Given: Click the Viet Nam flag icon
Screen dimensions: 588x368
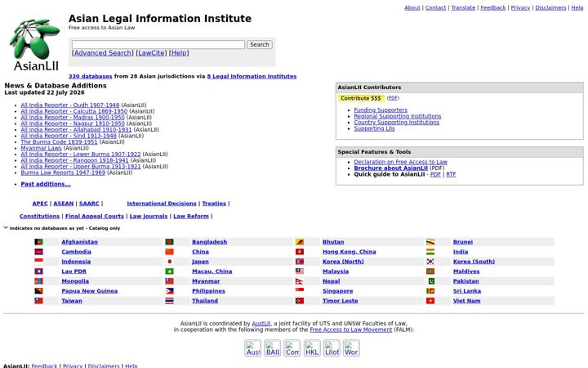Looking at the screenshot, I should 430,300.
